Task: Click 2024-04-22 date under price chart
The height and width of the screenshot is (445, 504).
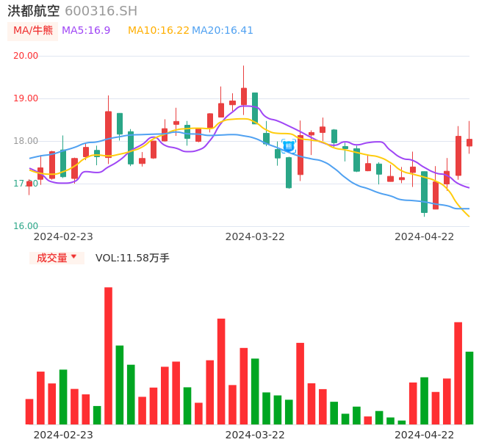Action: (x=425, y=236)
